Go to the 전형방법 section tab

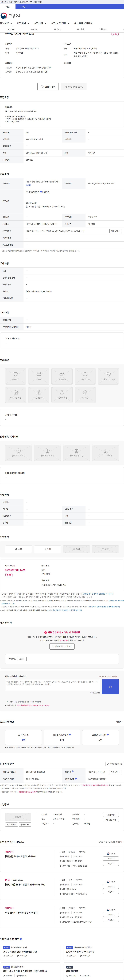[103, 29]
